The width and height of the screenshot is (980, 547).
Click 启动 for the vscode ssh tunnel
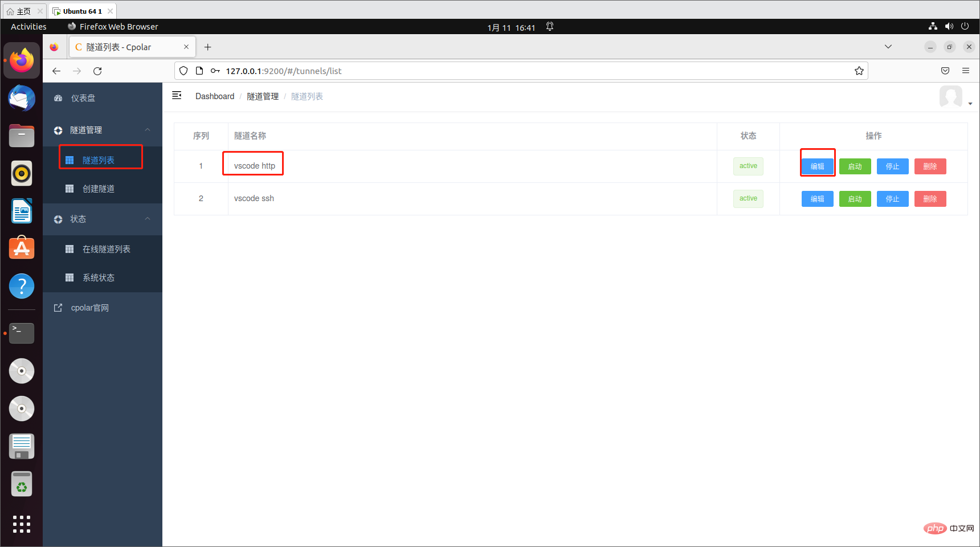855,199
